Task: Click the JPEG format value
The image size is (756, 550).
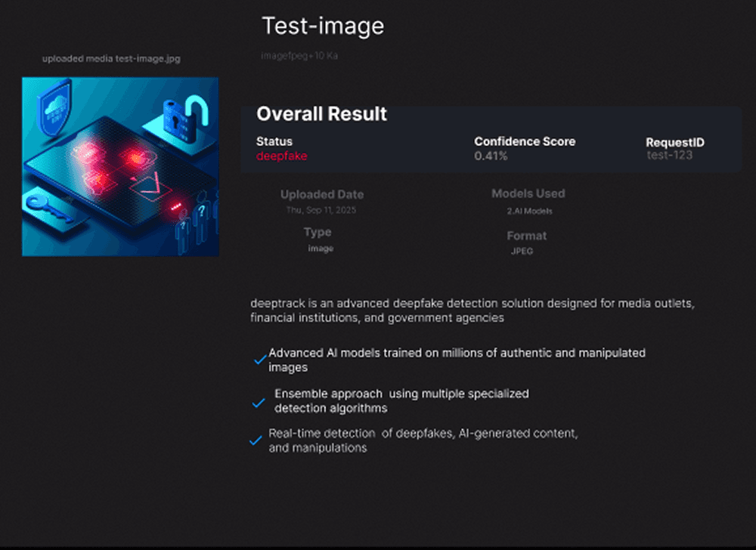Action: coord(522,251)
